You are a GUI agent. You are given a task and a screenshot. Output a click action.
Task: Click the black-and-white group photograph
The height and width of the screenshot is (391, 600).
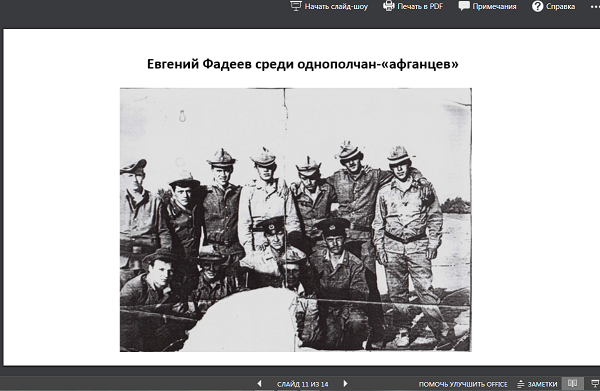(295, 220)
